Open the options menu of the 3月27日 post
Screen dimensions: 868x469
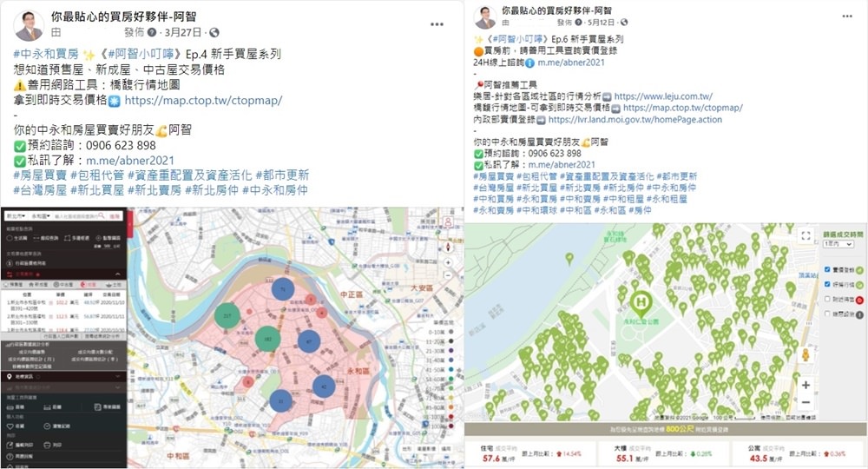437,24
